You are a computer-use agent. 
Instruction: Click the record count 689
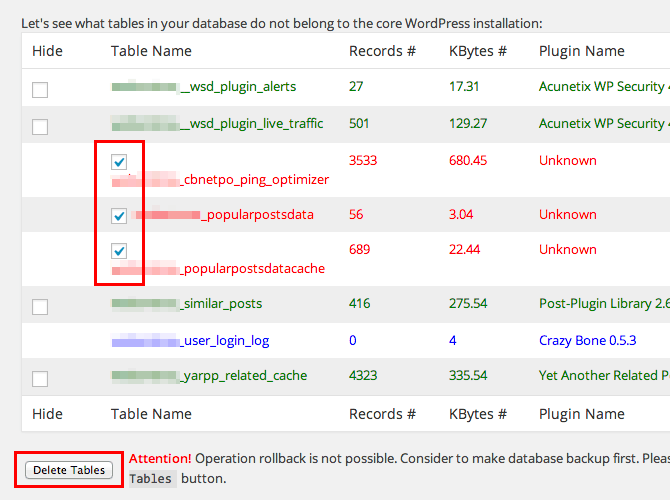[359, 249]
